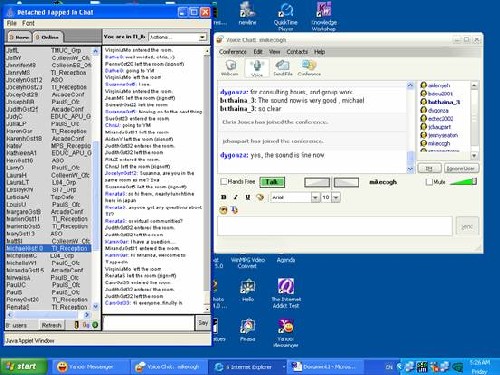Open the emoticons smiley picker

[223, 210]
